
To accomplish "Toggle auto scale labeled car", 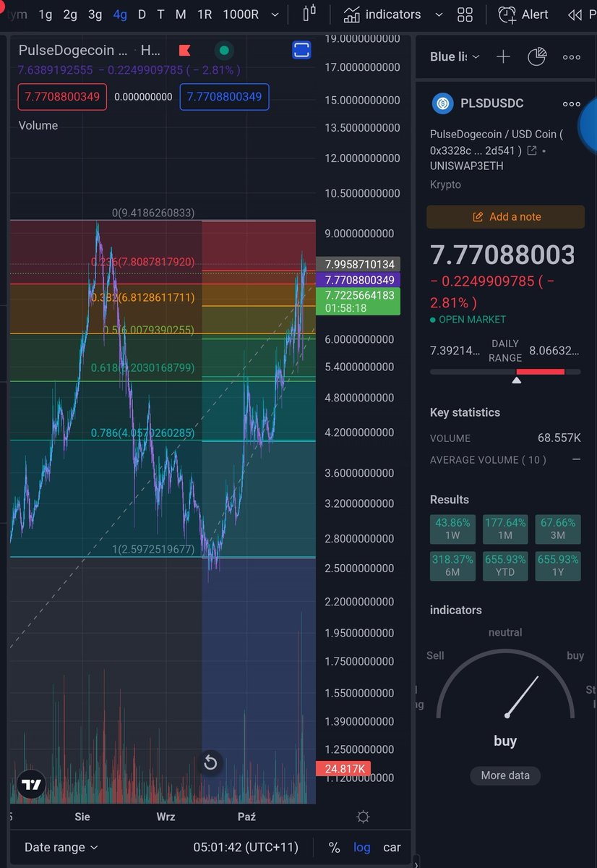I will [392, 847].
